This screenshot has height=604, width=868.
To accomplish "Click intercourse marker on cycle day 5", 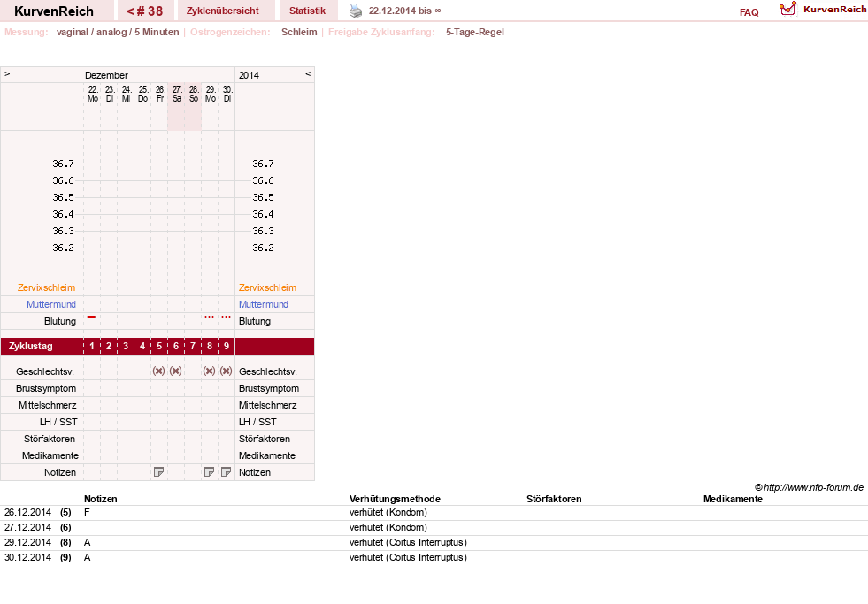I will point(159,371).
